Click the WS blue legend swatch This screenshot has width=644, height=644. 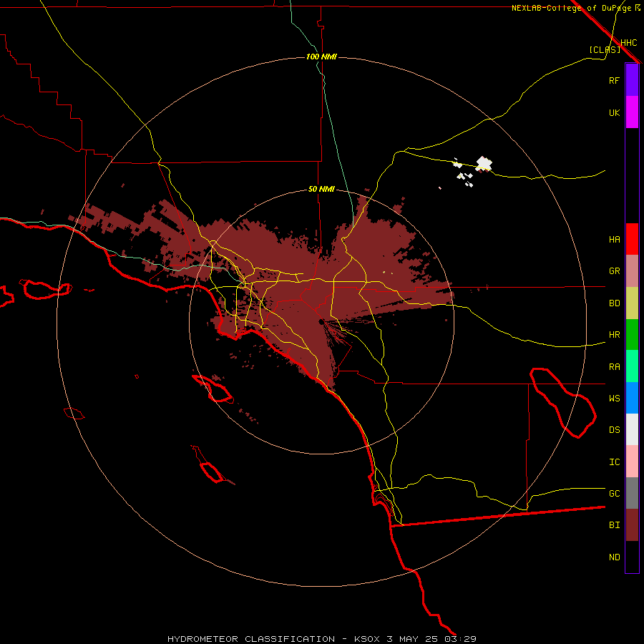632,398
